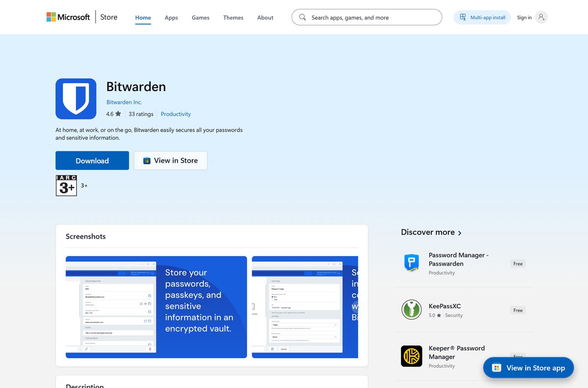Click the search magnifier icon
This screenshot has height=388, width=588.
(x=302, y=17)
